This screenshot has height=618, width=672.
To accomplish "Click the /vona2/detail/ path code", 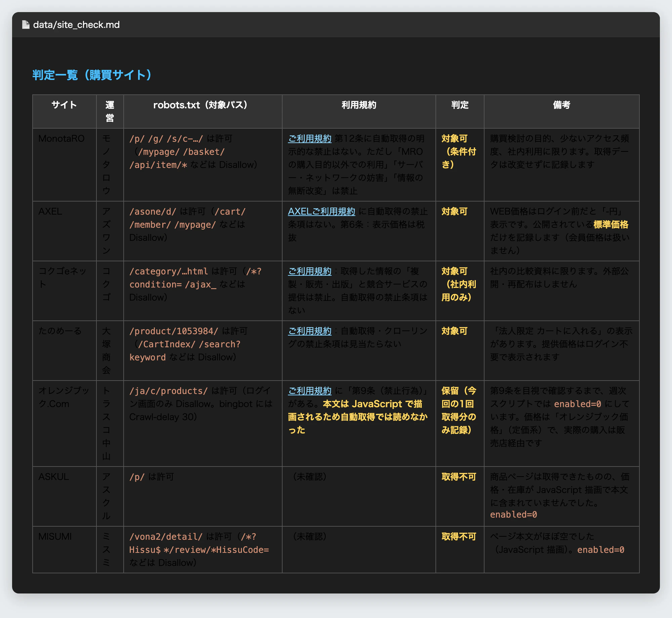I will point(166,537).
